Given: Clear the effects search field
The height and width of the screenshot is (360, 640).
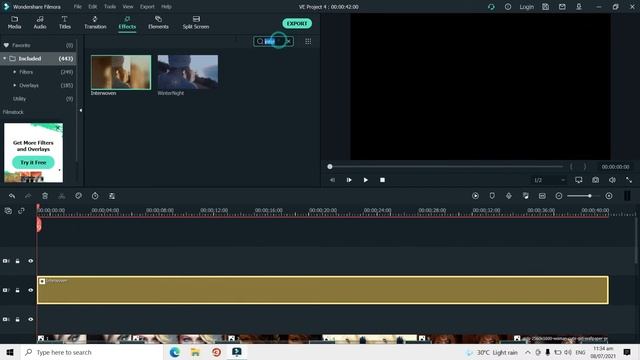Looking at the screenshot, I should 289,41.
